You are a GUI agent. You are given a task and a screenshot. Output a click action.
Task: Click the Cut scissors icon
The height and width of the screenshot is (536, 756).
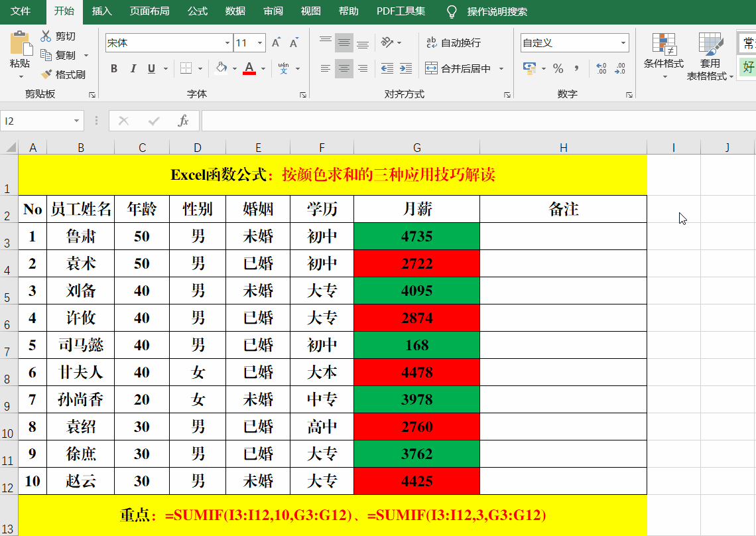[x=46, y=36]
